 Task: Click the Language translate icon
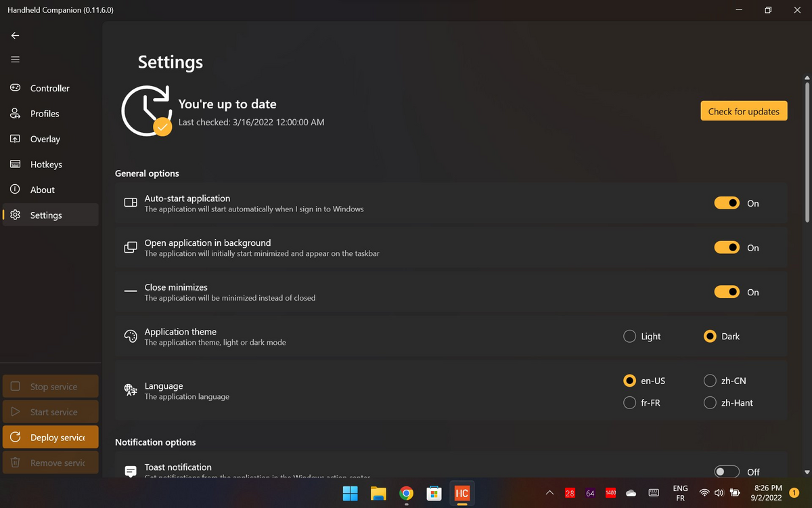(131, 390)
